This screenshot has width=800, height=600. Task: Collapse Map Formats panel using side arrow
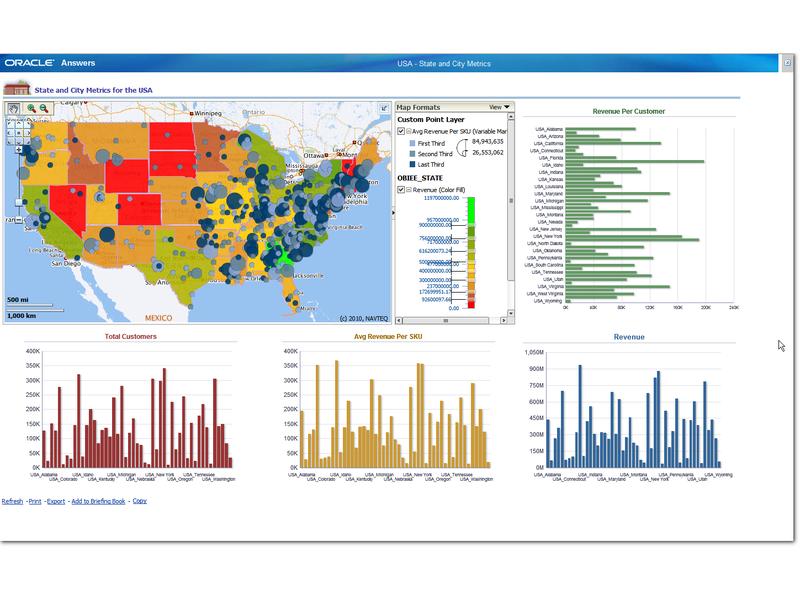pos(393,212)
